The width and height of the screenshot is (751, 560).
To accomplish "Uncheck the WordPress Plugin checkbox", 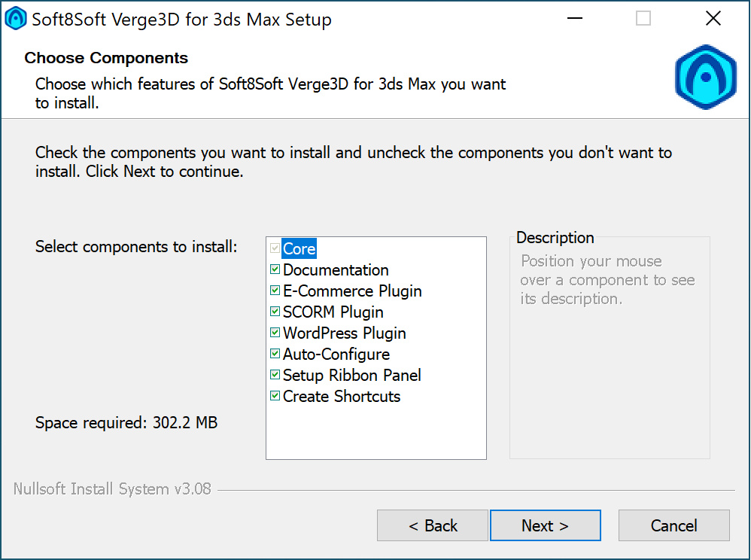I will tap(275, 333).
